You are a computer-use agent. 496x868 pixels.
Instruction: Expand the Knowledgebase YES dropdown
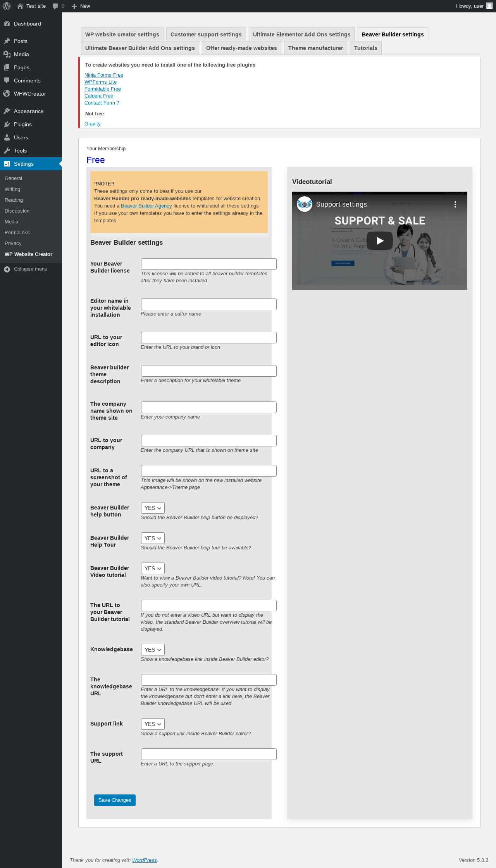coord(153,650)
